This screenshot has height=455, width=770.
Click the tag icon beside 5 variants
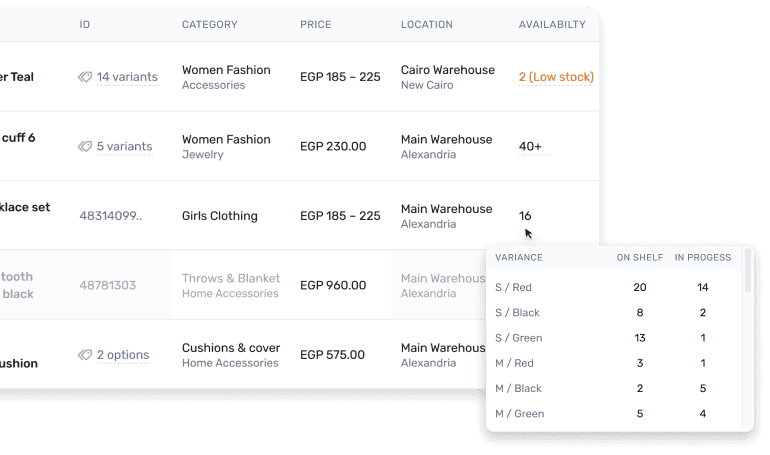[x=85, y=147]
